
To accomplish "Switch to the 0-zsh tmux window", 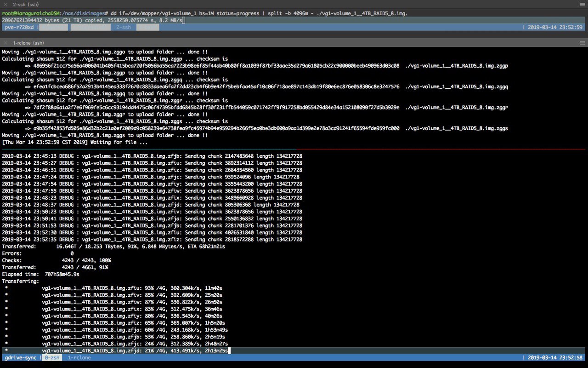I will pyautogui.click(x=51, y=357).
